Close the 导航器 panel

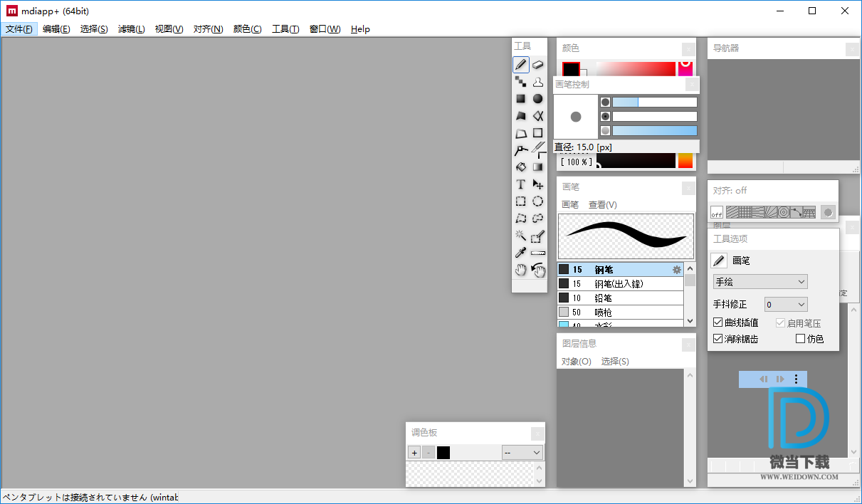pos(852,49)
